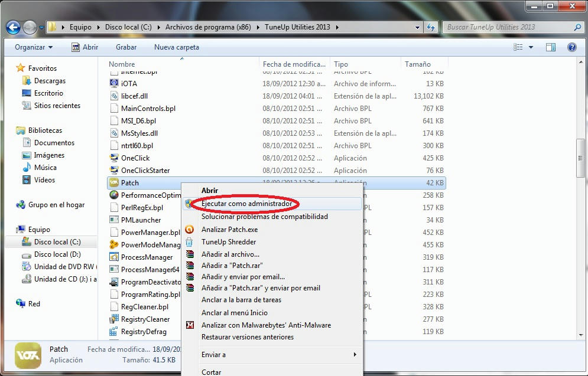Click the MsStyles.dll file icon

point(113,133)
